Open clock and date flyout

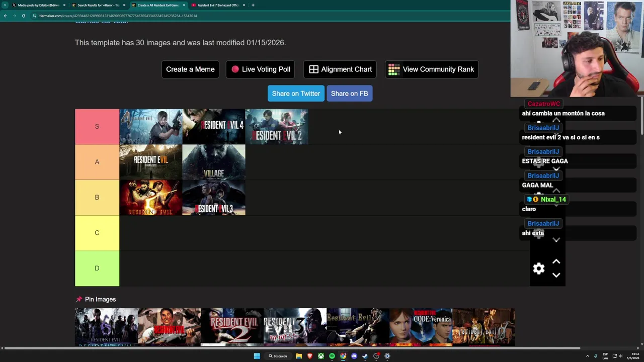click(x=633, y=356)
